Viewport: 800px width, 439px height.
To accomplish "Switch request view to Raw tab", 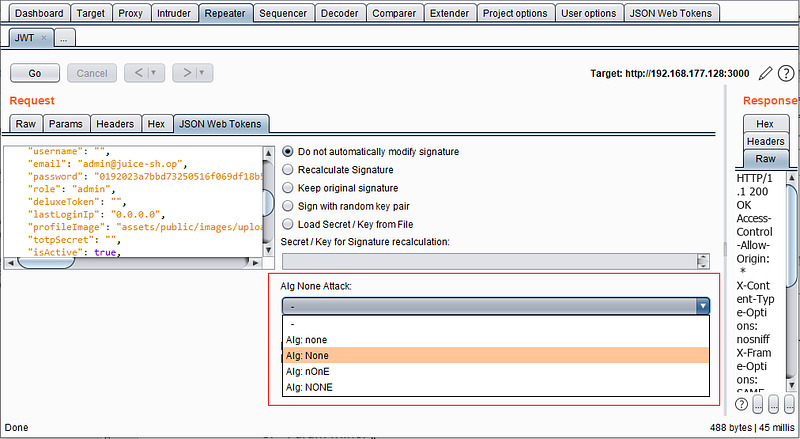I will coord(26,124).
